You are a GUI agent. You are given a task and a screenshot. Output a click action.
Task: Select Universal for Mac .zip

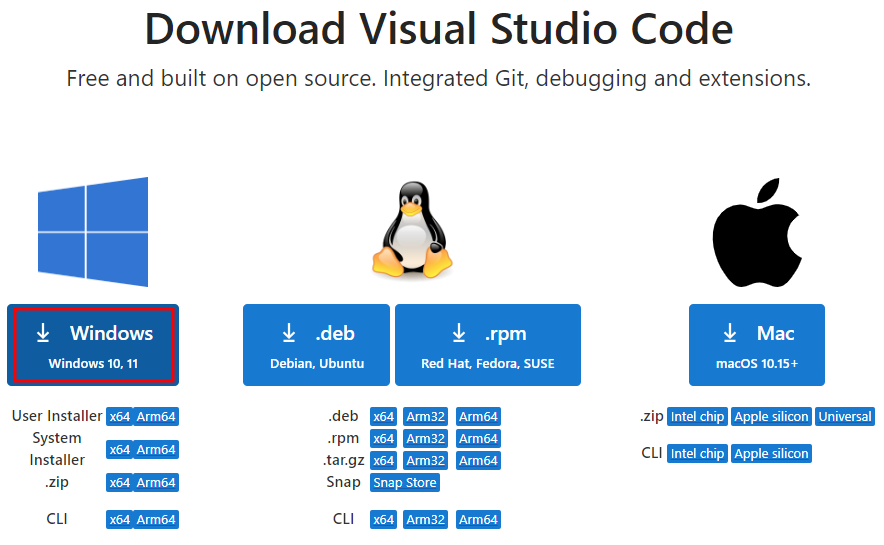[x=845, y=416]
